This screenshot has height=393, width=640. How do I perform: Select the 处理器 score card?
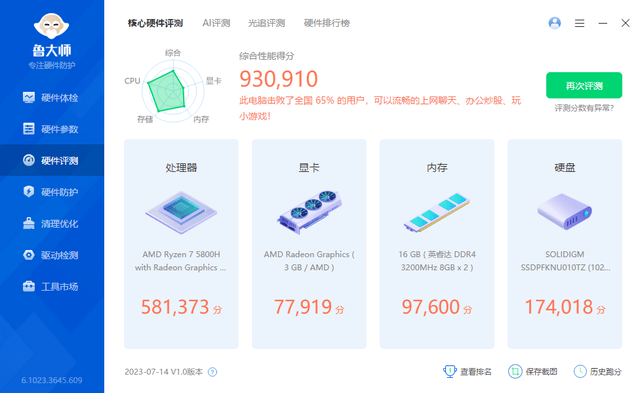click(181, 244)
